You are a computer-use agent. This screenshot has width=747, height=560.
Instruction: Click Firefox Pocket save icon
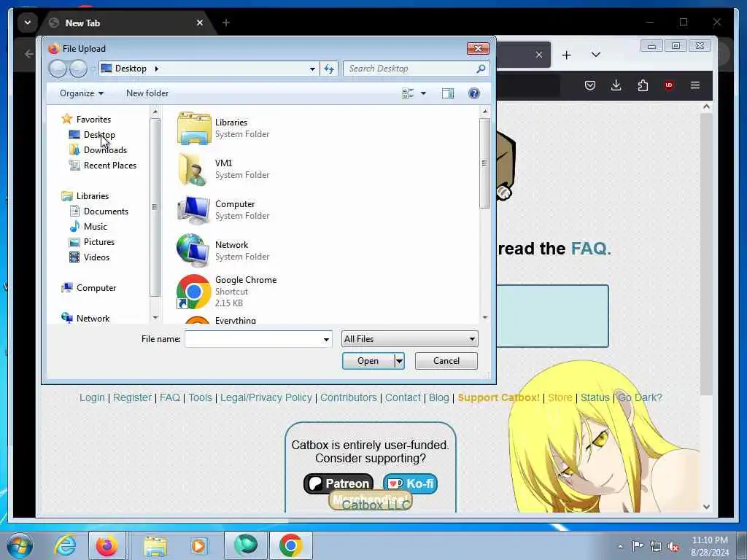tap(589, 85)
